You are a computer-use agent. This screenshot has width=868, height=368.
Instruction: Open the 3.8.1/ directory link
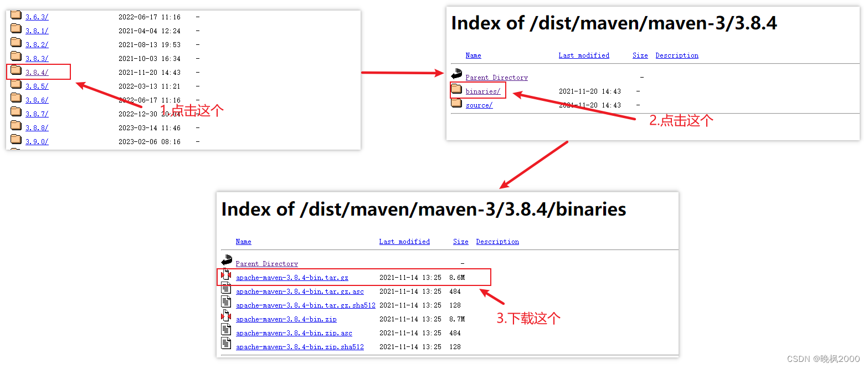pyautogui.click(x=37, y=31)
